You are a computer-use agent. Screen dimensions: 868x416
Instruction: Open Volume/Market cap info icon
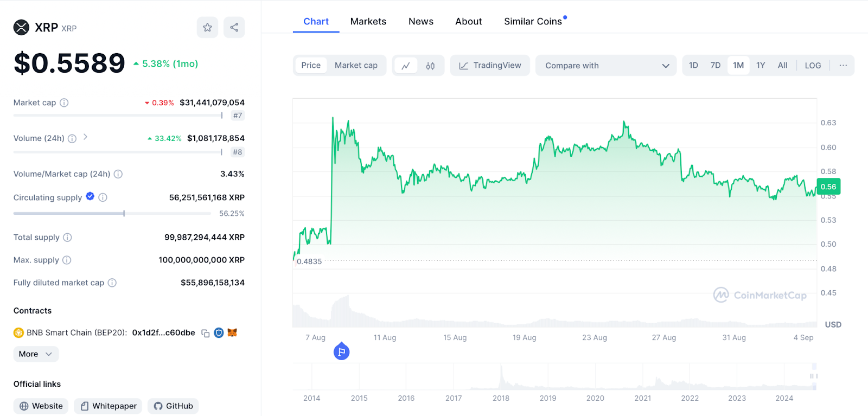pyautogui.click(x=118, y=174)
